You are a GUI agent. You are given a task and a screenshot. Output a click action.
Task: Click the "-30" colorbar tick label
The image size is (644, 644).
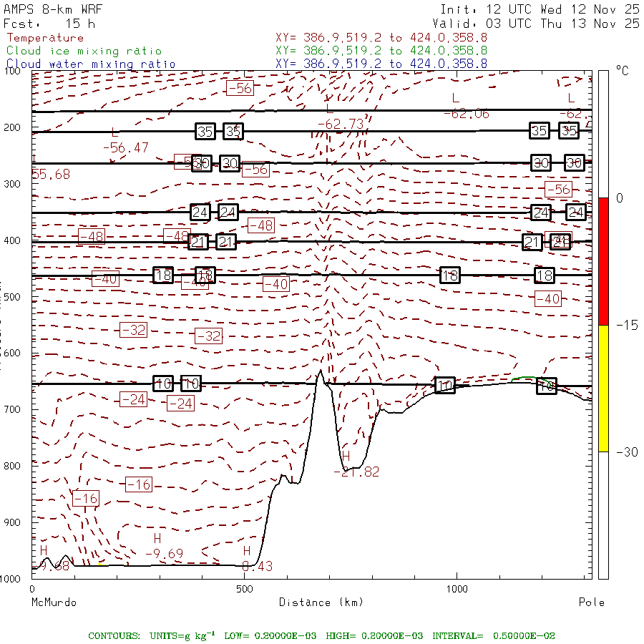pos(627,452)
